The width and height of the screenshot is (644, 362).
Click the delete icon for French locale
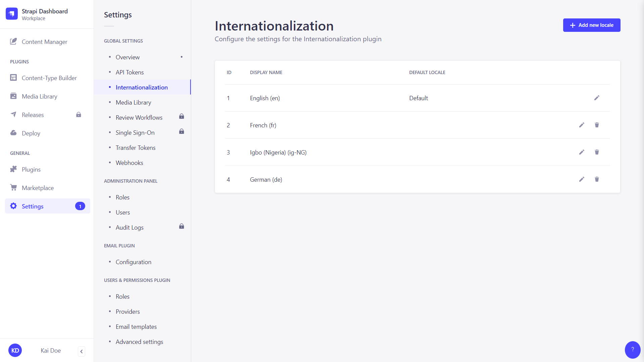pyautogui.click(x=597, y=125)
